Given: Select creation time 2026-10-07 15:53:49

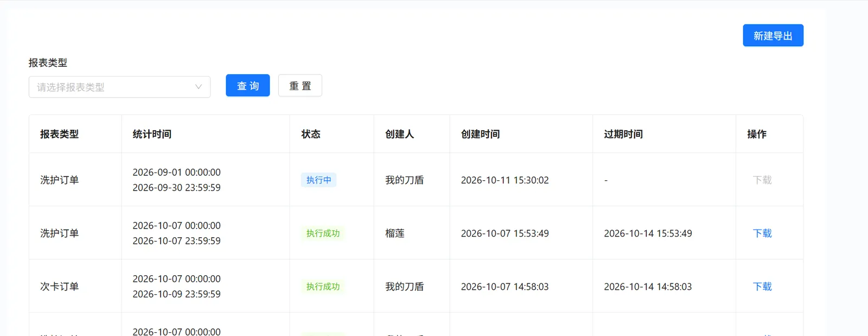Looking at the screenshot, I should [x=505, y=233].
